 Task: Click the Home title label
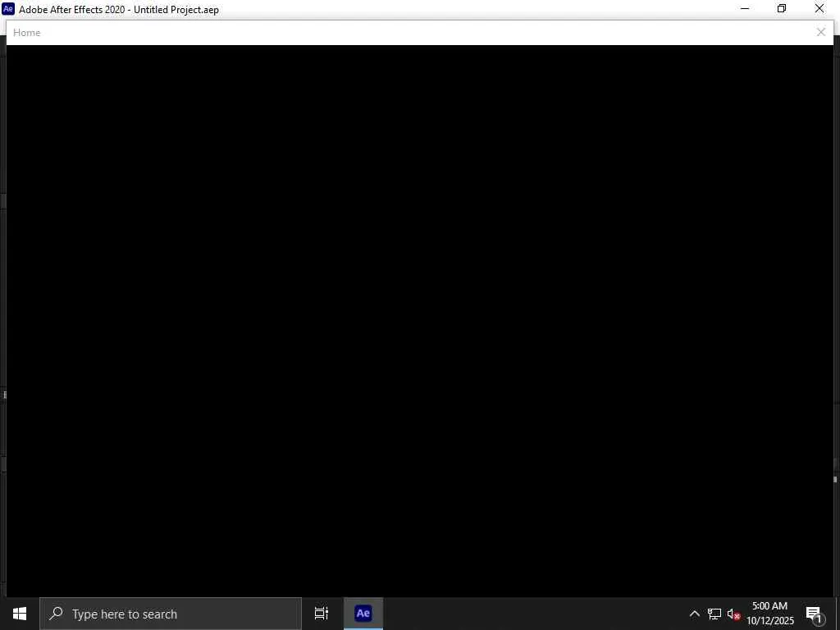27,33
